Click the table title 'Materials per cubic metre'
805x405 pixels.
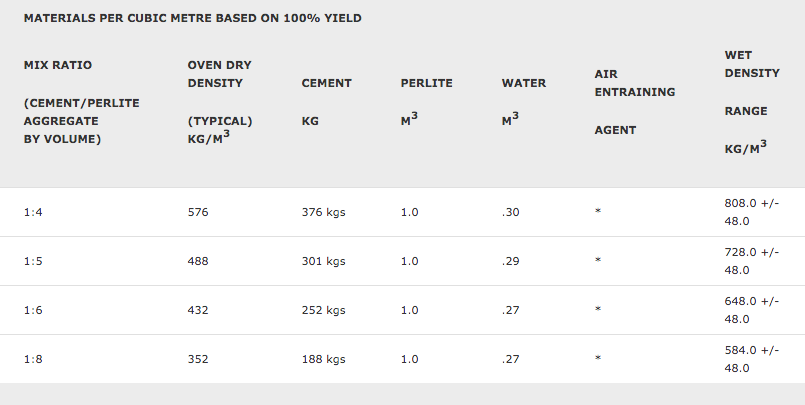point(193,18)
